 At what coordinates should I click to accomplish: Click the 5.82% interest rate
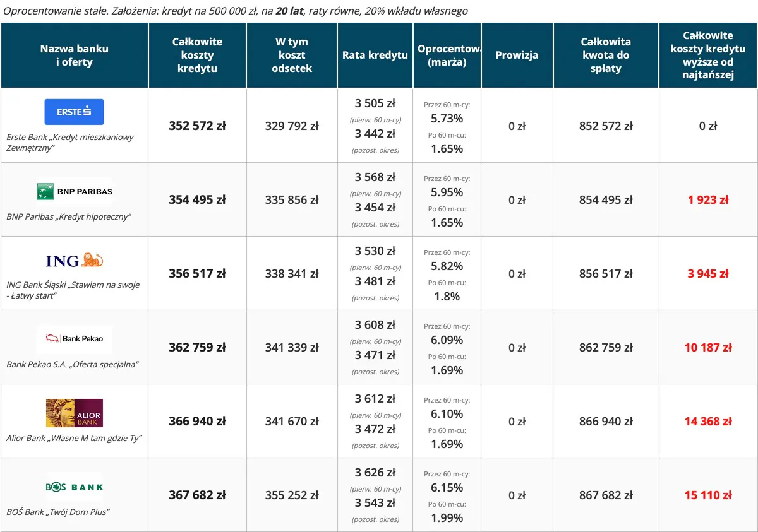447,266
